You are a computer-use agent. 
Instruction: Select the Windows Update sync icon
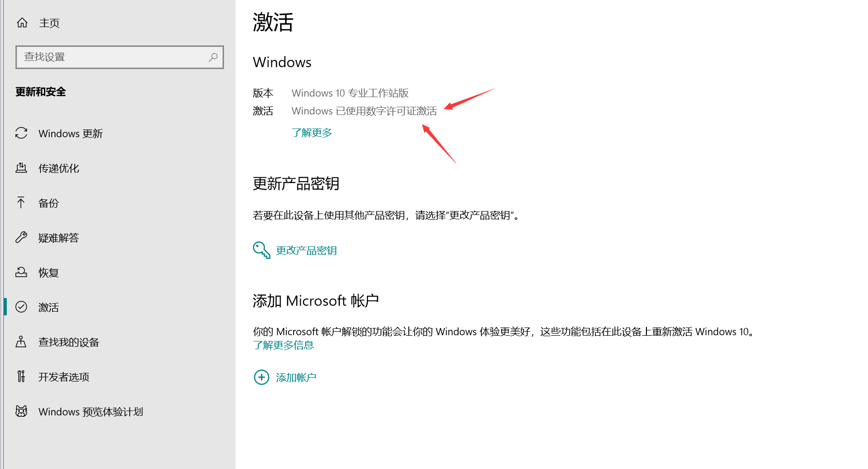point(22,133)
